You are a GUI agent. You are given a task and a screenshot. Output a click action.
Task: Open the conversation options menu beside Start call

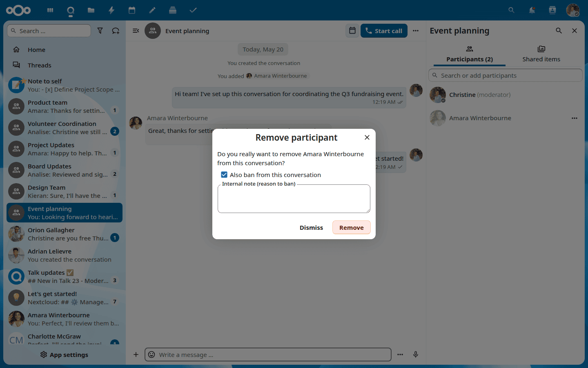click(x=416, y=31)
